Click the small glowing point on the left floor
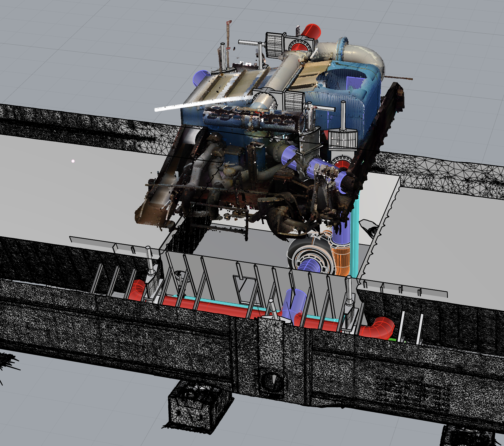 tap(73, 161)
